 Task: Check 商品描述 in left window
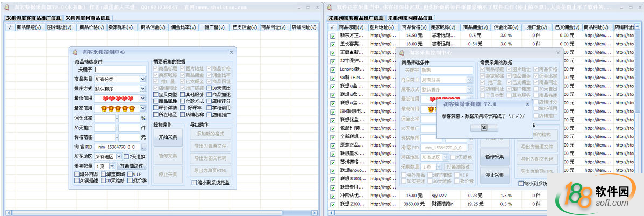point(209,94)
